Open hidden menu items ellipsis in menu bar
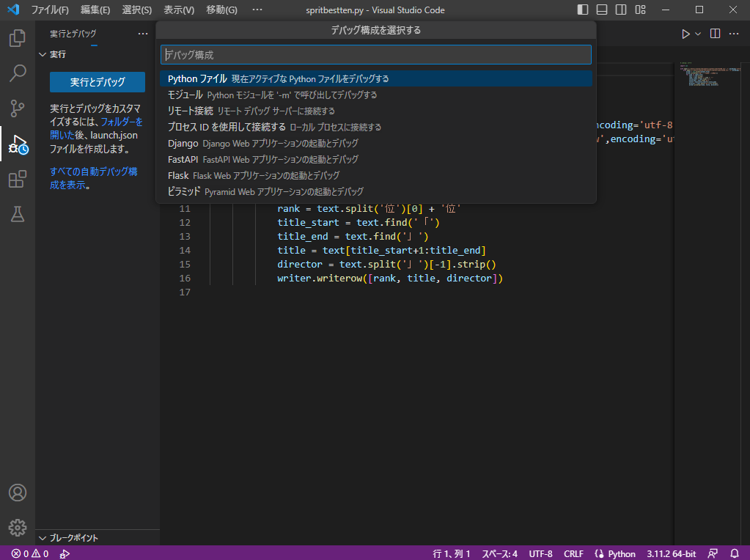 (257, 10)
